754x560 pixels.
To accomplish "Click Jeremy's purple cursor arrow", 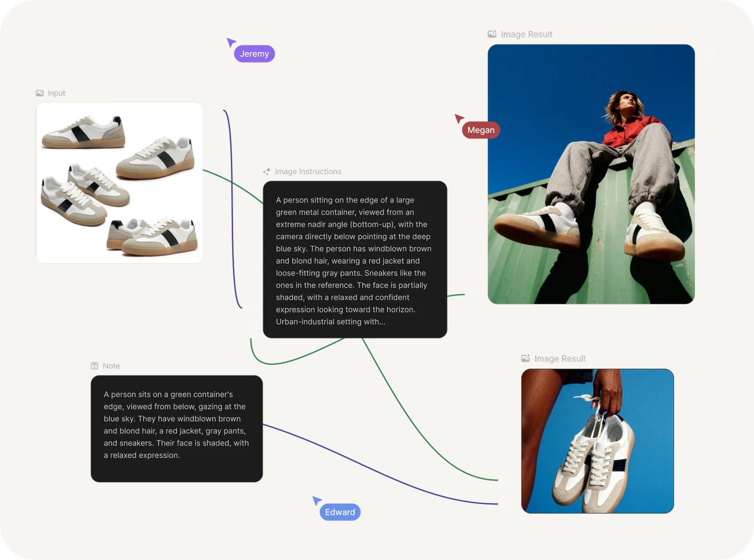I will point(231,42).
